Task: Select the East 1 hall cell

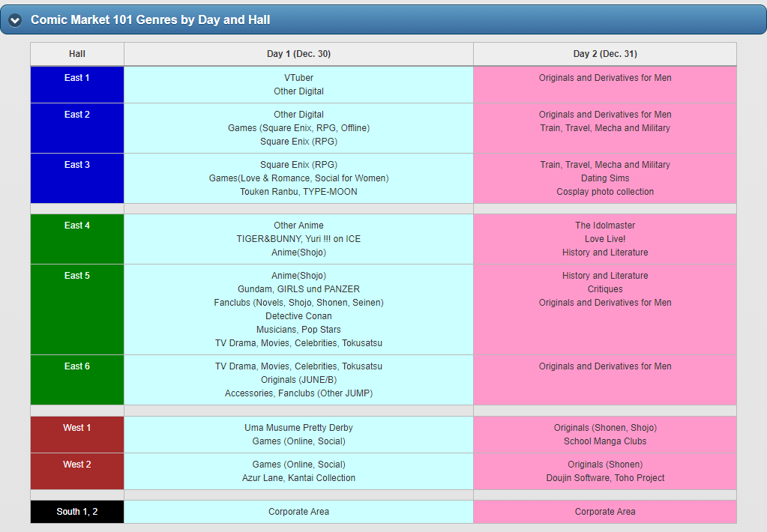Action: pyautogui.click(x=76, y=85)
